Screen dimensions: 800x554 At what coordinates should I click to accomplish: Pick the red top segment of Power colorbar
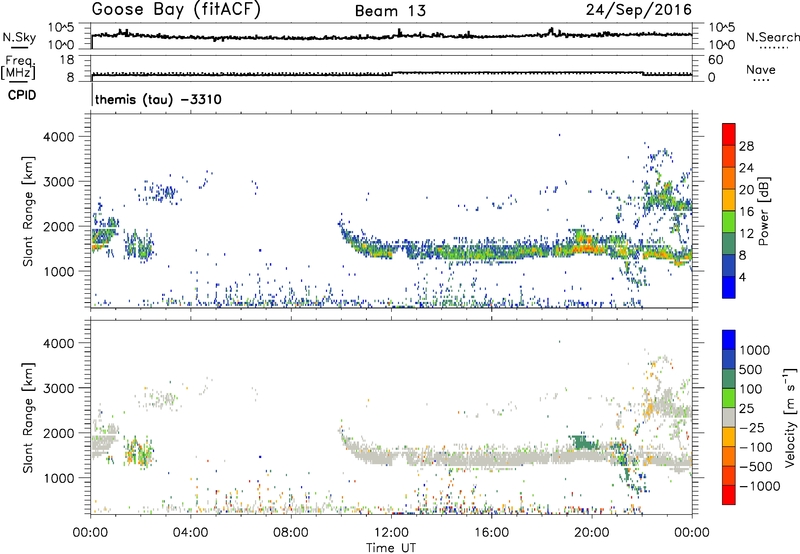729,134
